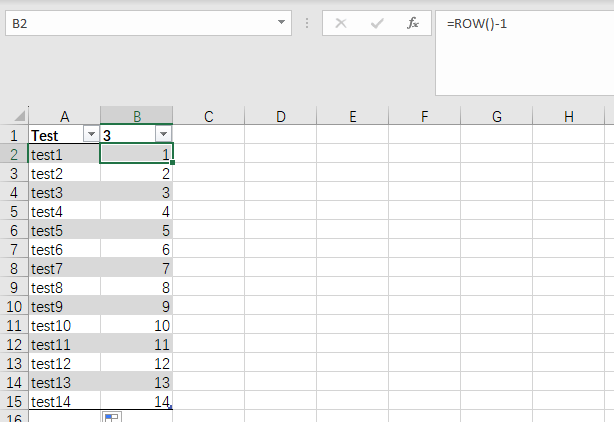
Task: Click cell B2 with value 1
Action: tap(136, 154)
